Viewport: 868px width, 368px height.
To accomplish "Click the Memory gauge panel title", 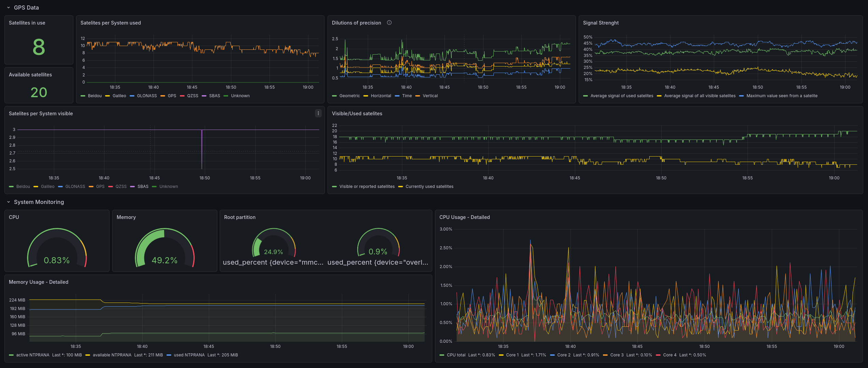I will click(126, 217).
